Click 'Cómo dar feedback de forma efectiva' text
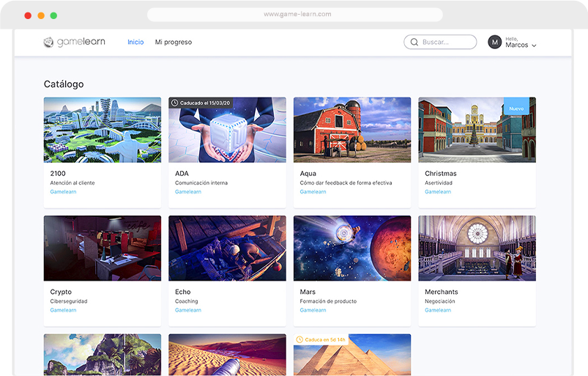This screenshot has height=376, width=588. coord(346,183)
